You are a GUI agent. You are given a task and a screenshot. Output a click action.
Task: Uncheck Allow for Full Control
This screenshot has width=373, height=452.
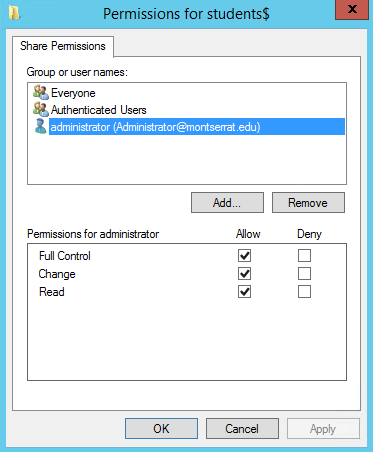[244, 256]
